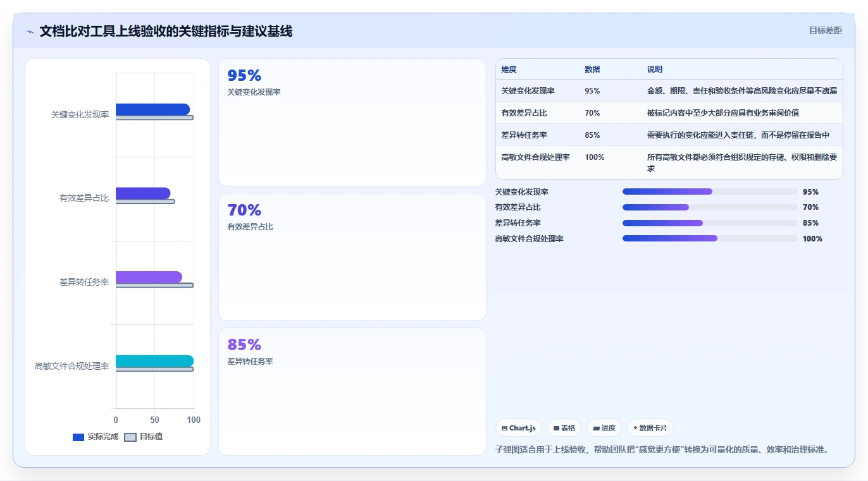
Task: Click the gray target bar under 关键变化发现率
Action: click(x=154, y=118)
